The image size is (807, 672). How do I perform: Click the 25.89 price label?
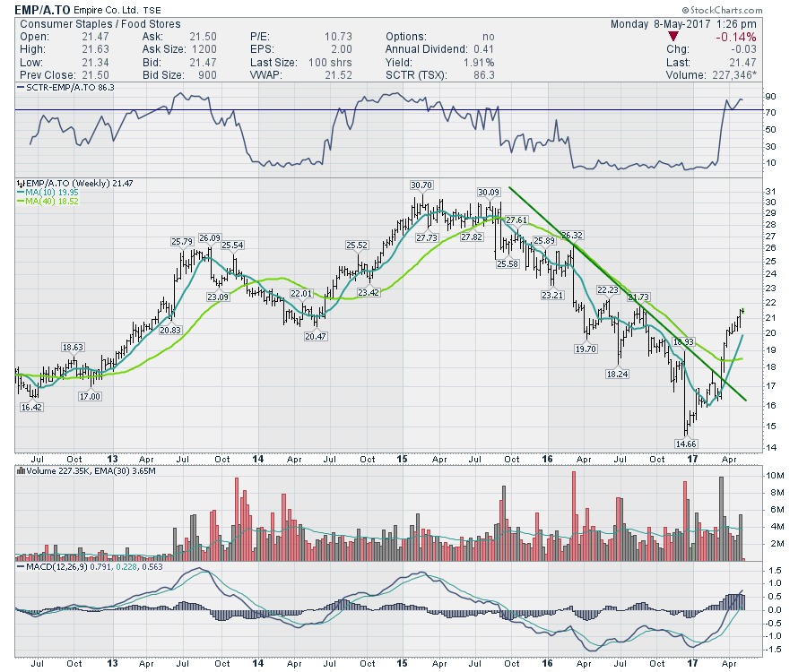click(544, 241)
